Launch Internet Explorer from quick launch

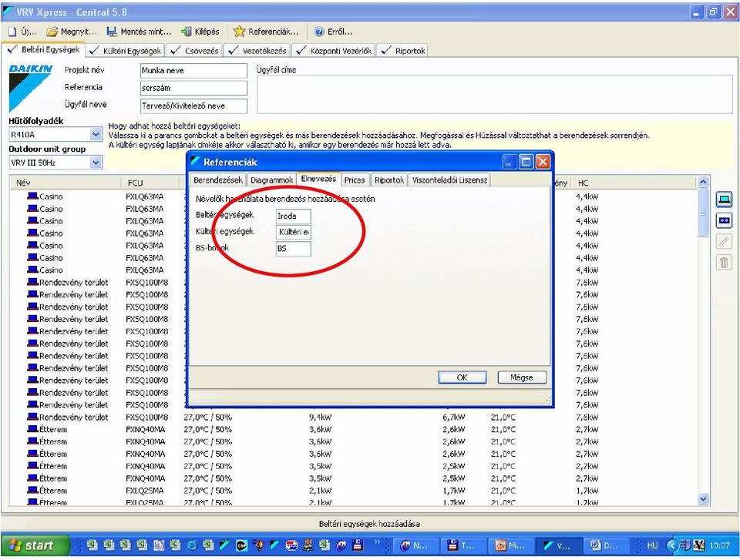tap(192, 545)
